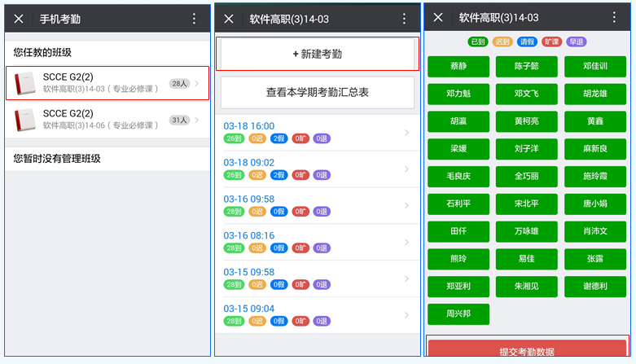Click the 0旷 badge under 03-16 09:58
The image size is (636, 364).
300,212
